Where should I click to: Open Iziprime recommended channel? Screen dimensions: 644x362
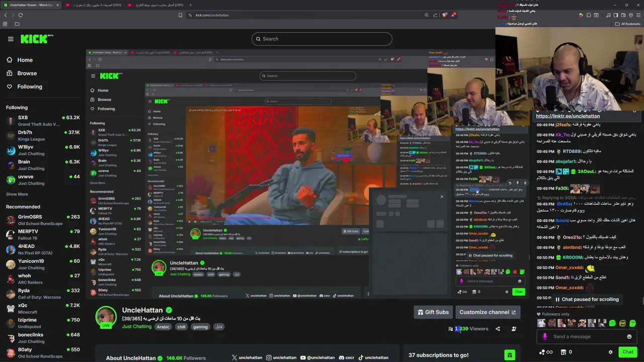point(43,323)
